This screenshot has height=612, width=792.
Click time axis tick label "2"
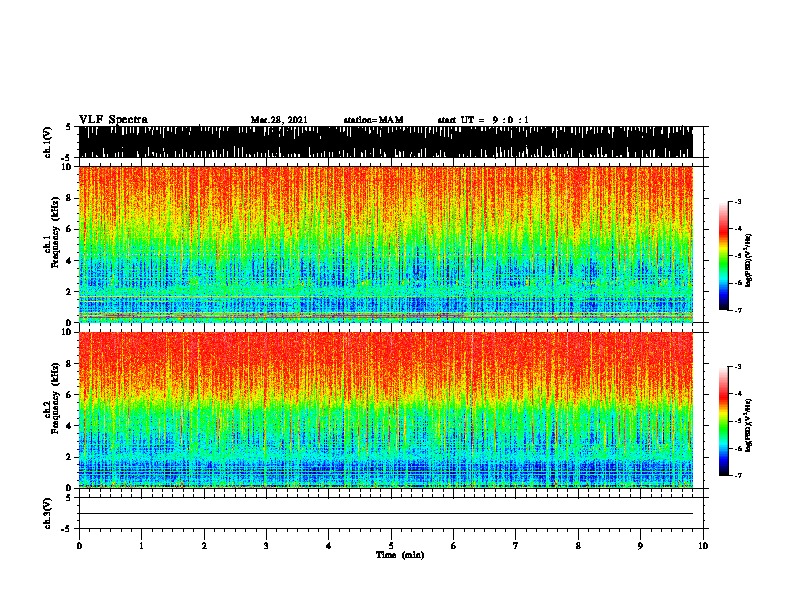point(204,546)
